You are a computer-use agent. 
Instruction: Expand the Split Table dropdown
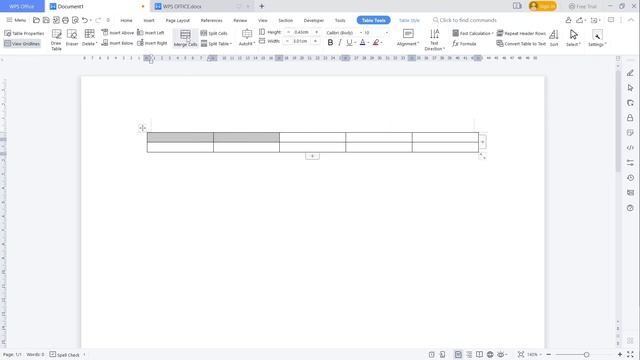point(216,43)
